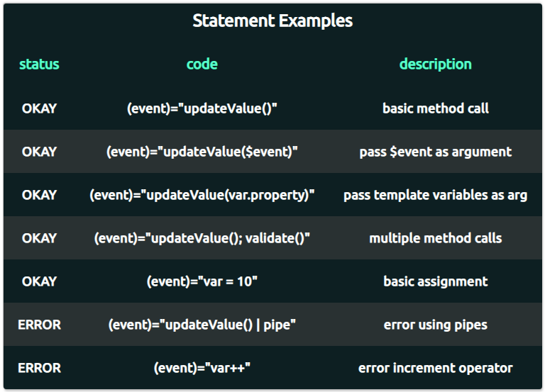Select the code column header

click(x=202, y=65)
